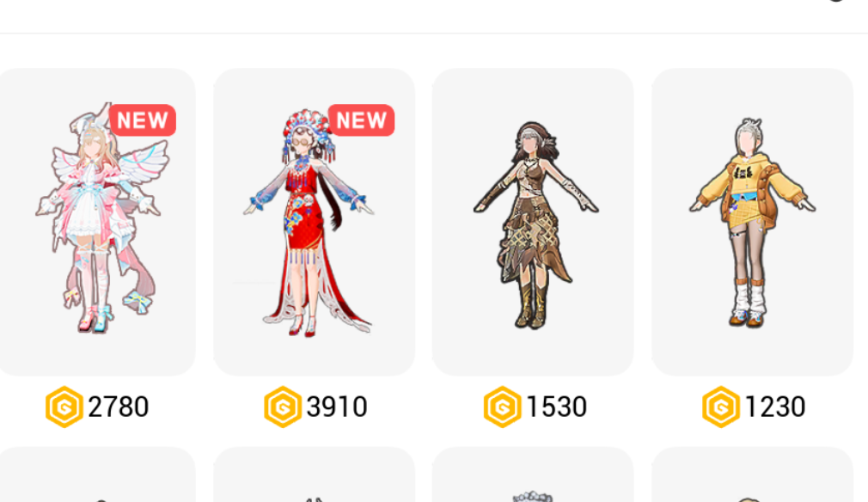Click the gold coin icon beside 1230
The height and width of the screenshot is (502, 868).
pos(721,407)
